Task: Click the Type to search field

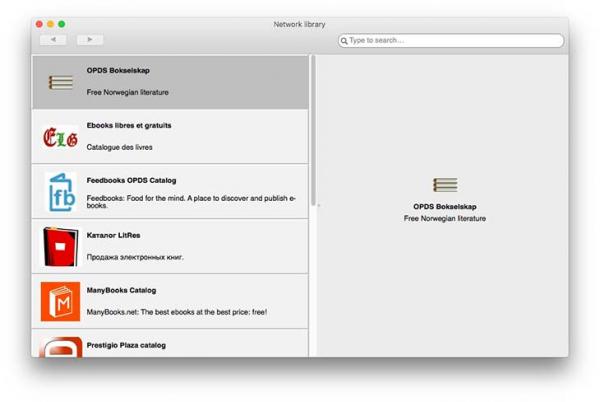Action: (x=451, y=41)
